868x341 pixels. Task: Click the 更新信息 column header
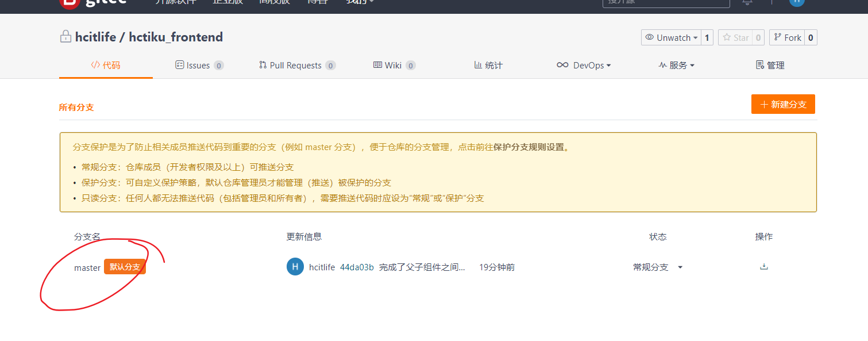(x=304, y=236)
